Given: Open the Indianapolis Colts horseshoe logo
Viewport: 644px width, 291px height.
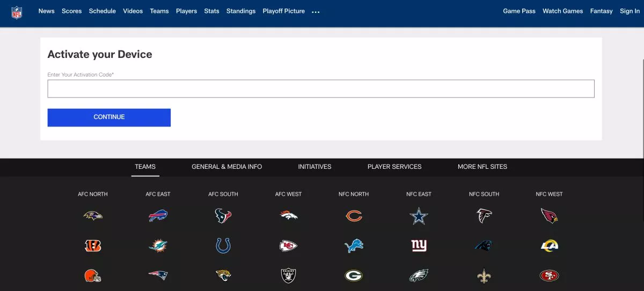Looking at the screenshot, I should pos(223,246).
